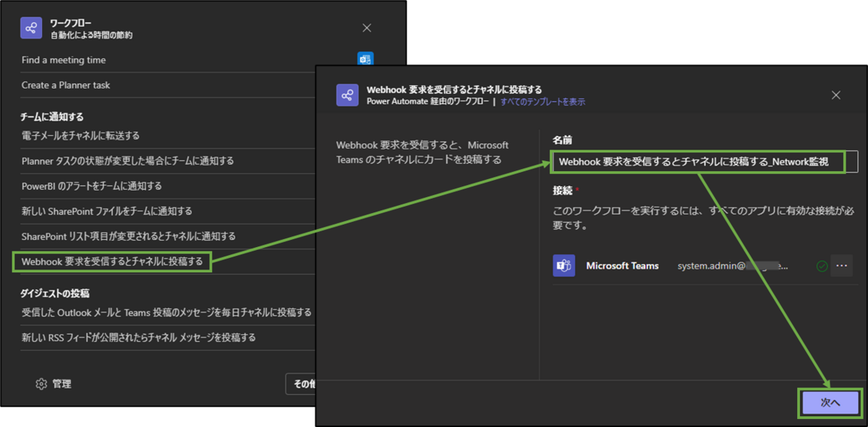
Task: Click the green connection valid checkmark
Action: click(822, 266)
